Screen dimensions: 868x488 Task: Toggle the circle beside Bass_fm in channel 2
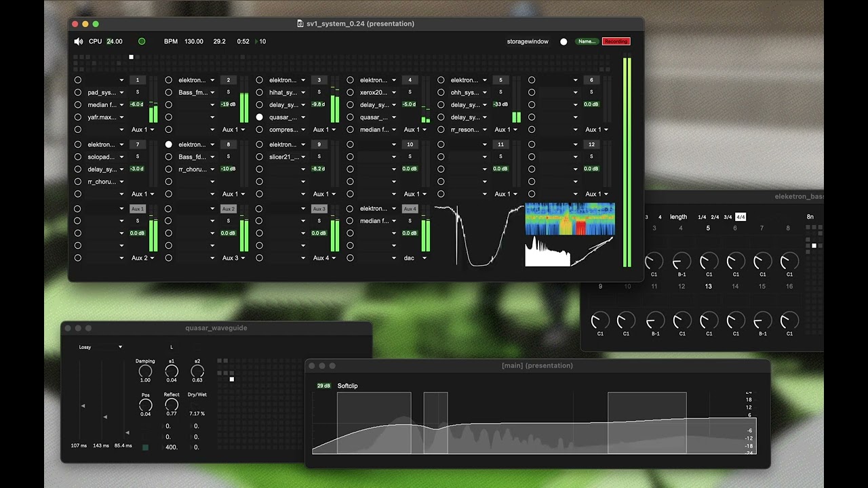(x=169, y=92)
